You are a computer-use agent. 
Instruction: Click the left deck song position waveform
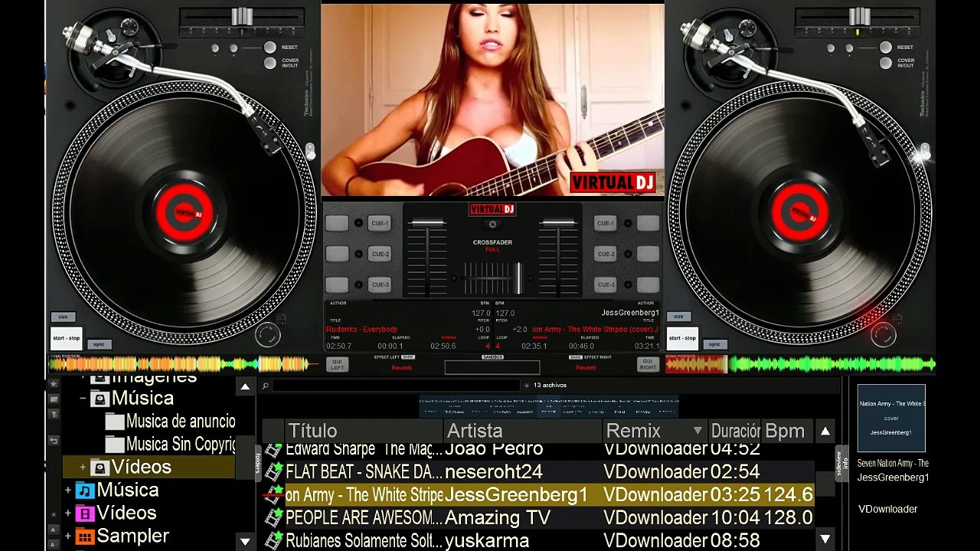click(184, 365)
